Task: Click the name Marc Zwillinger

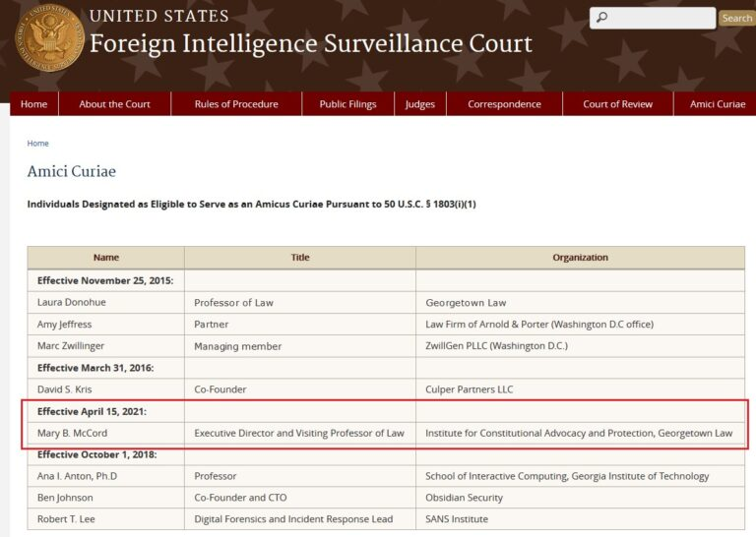Action: tap(71, 346)
